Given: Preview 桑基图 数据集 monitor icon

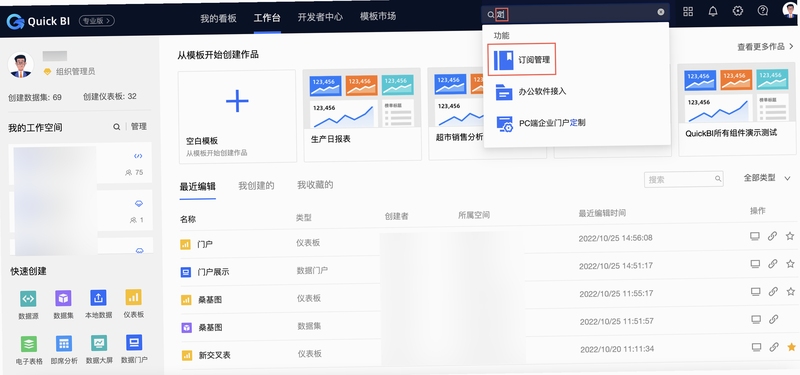Looking at the screenshot, I should (756, 319).
